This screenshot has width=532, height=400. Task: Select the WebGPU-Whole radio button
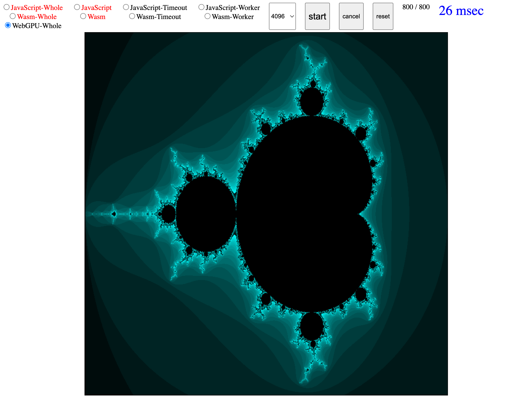(8, 25)
